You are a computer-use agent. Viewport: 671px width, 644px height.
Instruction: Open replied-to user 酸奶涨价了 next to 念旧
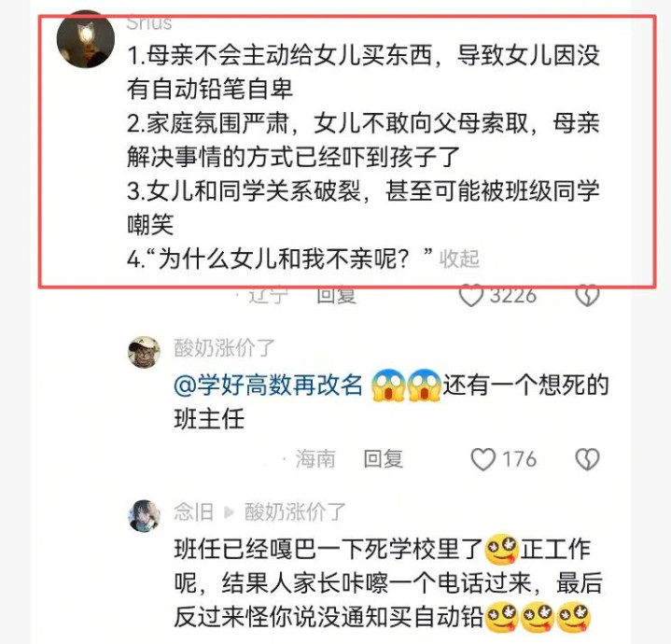[295, 511]
